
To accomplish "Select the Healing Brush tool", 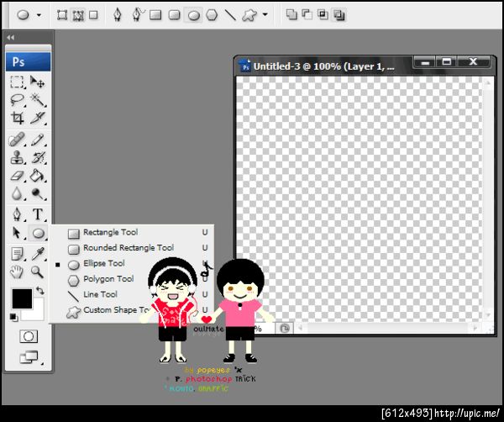I will (17, 140).
